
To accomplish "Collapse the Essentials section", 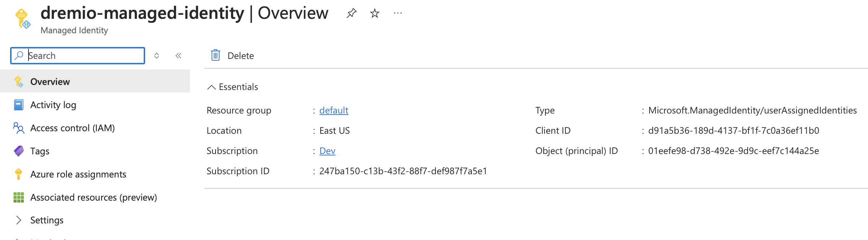I will coord(212,87).
